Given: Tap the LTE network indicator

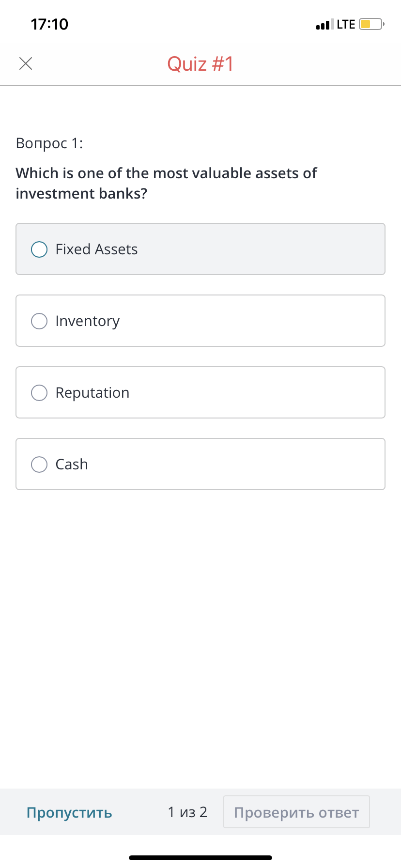Looking at the screenshot, I should click(x=346, y=24).
